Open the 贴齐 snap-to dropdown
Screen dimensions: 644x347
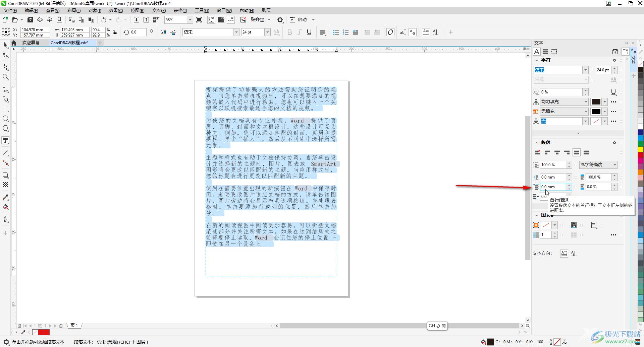coord(269,20)
